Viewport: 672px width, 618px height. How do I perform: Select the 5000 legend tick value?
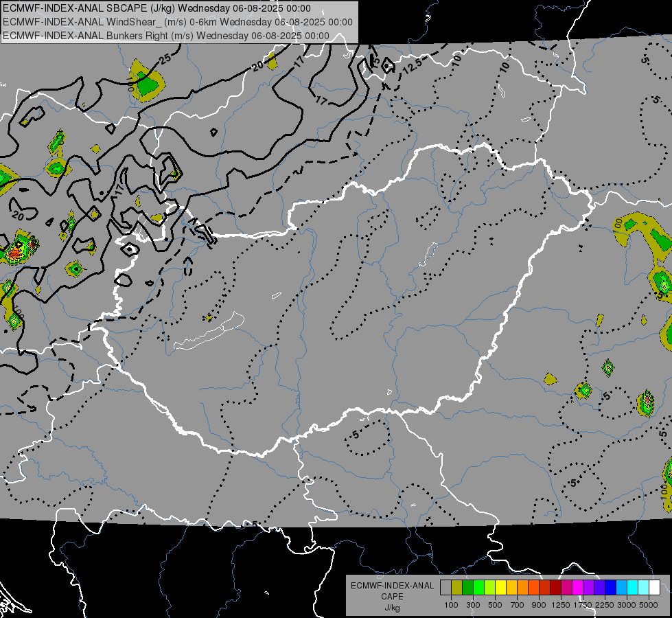tap(649, 605)
